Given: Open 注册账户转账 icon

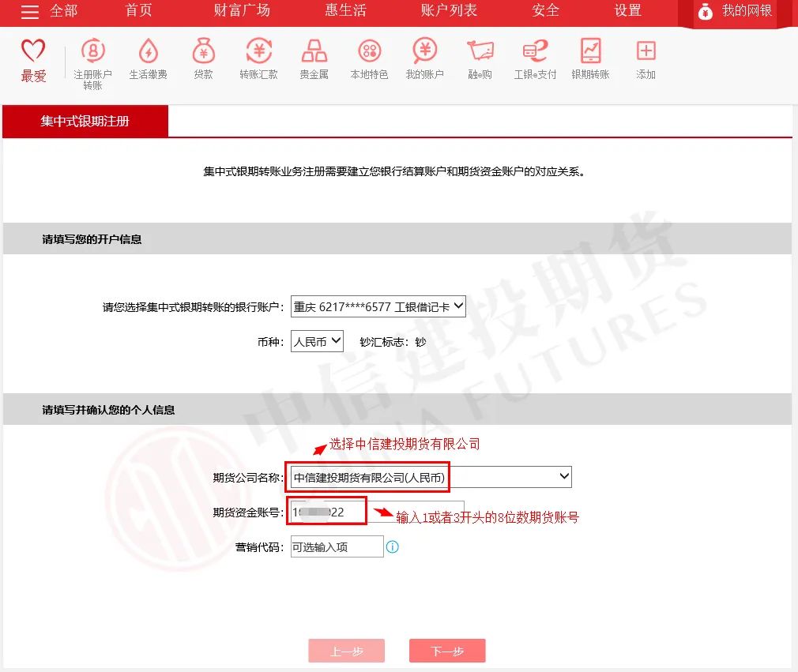Looking at the screenshot, I should tap(93, 51).
